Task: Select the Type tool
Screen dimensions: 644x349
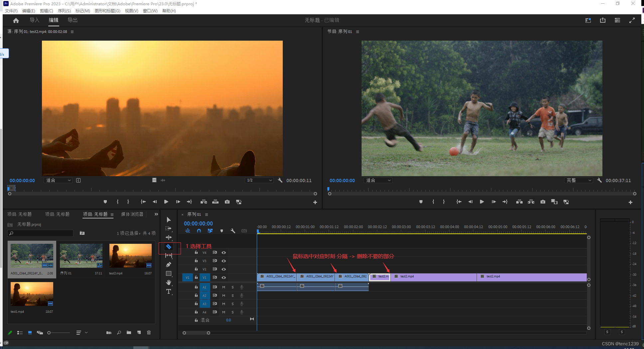Action: point(169,291)
